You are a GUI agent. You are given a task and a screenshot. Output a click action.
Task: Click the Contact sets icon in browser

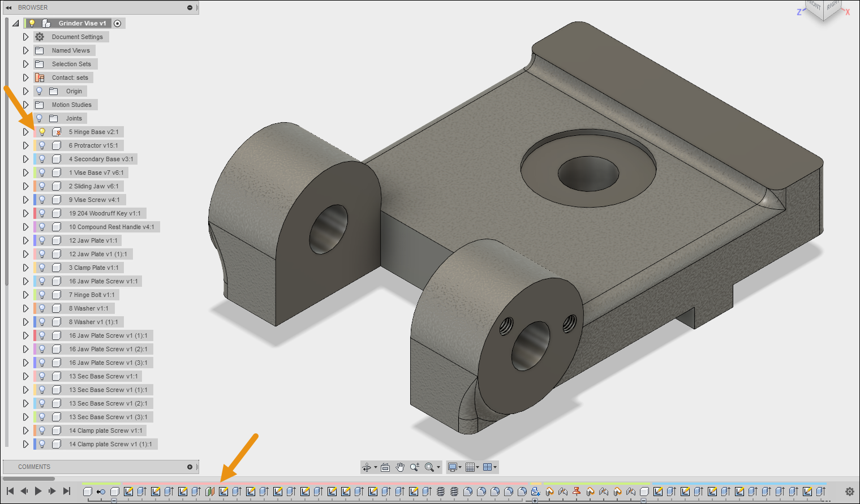(40, 77)
